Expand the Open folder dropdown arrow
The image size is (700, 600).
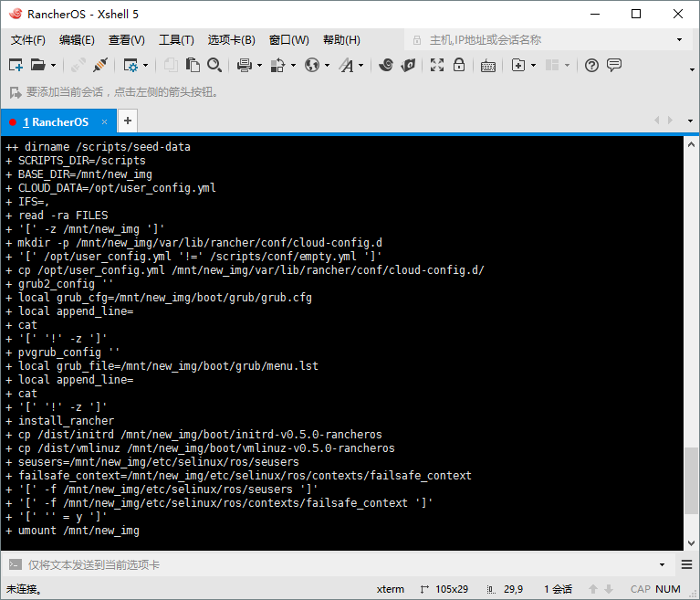(53, 66)
